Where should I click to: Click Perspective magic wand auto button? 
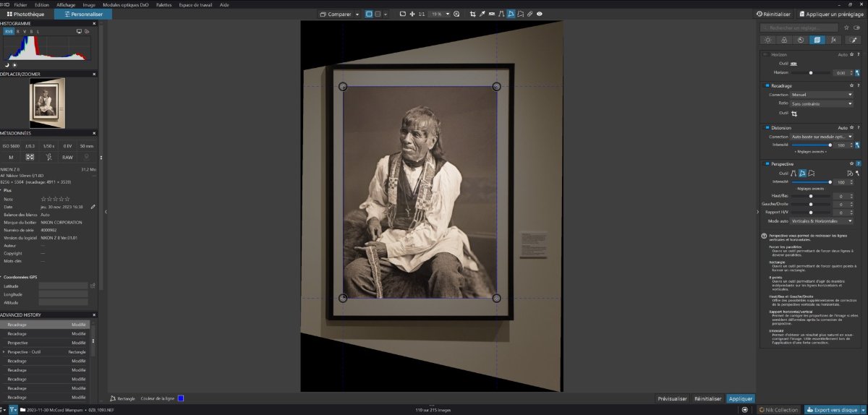click(857, 174)
